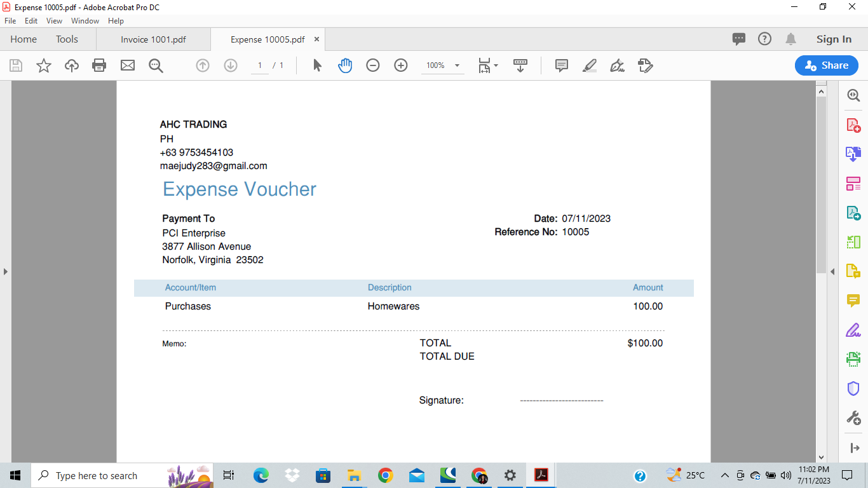Click the Expense Voucher heading text
This screenshot has height=488, width=868.
240,189
